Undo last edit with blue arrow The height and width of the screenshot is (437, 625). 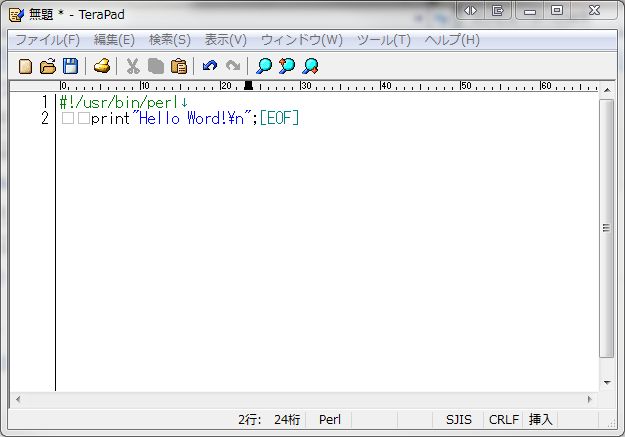tap(210, 66)
